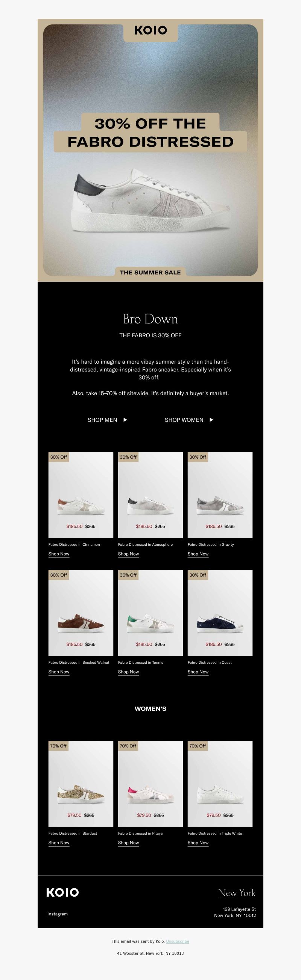The width and height of the screenshot is (301, 980).
Task: Click the SHOP MEN link
Action: pos(102,420)
